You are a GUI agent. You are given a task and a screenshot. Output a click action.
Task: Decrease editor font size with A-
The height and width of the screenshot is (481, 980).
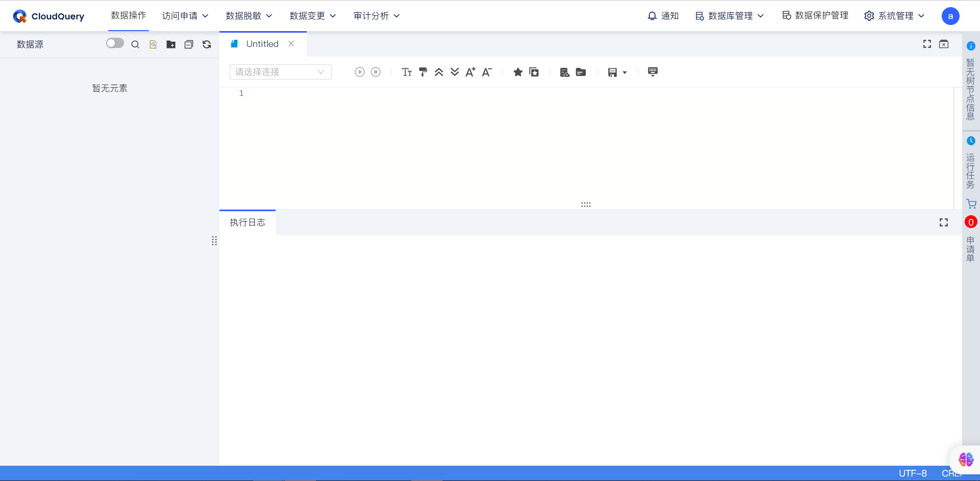pyautogui.click(x=487, y=72)
